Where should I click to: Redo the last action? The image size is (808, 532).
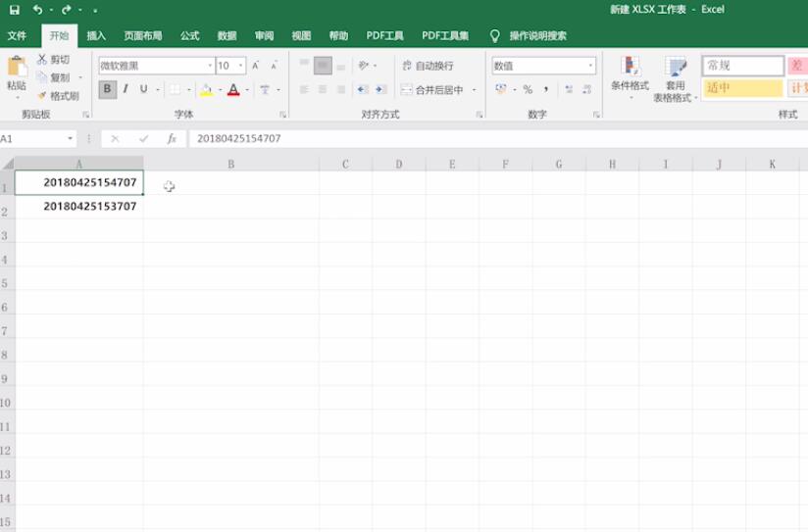click(x=66, y=10)
